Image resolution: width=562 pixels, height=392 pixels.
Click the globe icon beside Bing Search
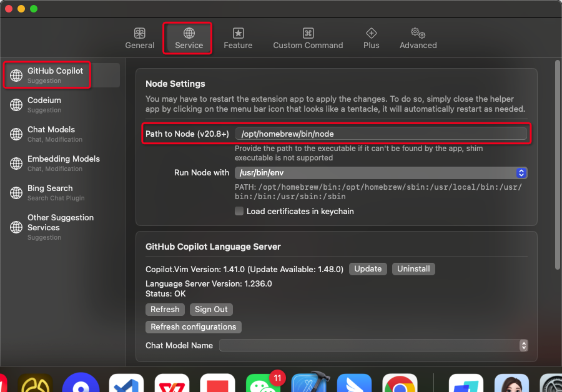[16, 193]
